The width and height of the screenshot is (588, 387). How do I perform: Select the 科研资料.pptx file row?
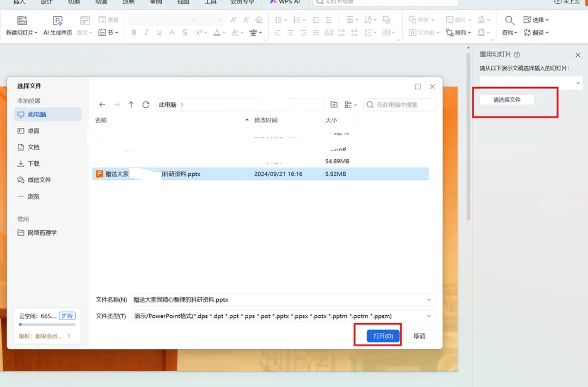pyautogui.click(x=260, y=174)
